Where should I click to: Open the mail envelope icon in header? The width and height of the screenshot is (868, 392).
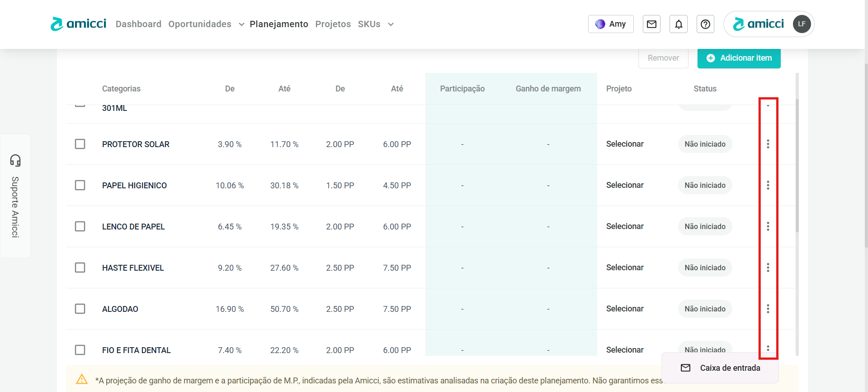pyautogui.click(x=651, y=24)
